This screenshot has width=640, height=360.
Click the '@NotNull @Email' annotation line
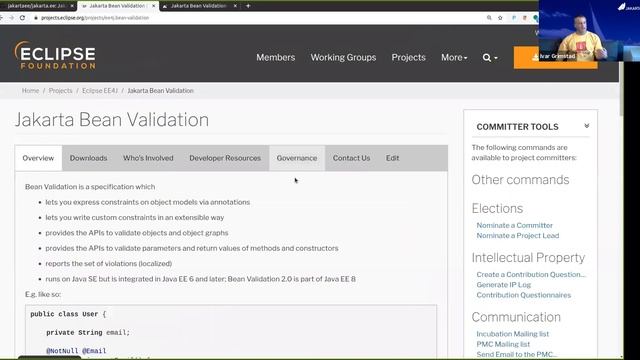pyautogui.click(x=76, y=351)
